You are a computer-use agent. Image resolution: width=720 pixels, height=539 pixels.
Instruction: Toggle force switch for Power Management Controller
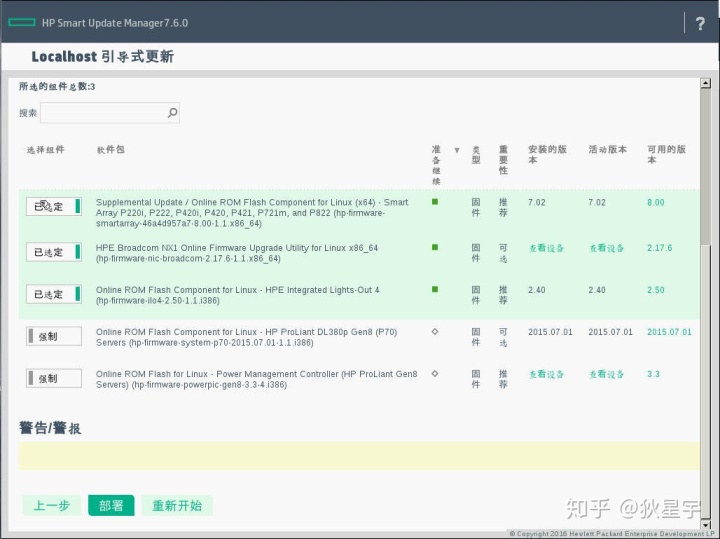[54, 378]
